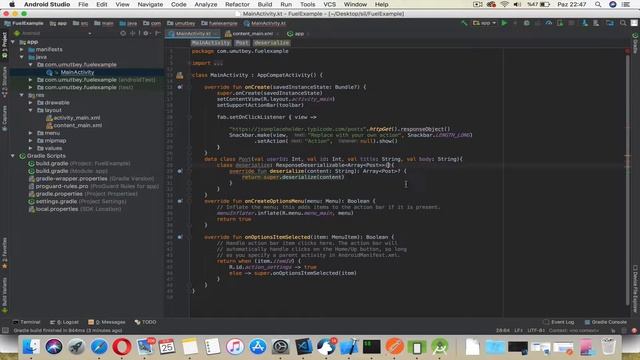The image size is (640, 360).
Task: Open the Terminal tool window
Action: pyautogui.click(x=27, y=322)
